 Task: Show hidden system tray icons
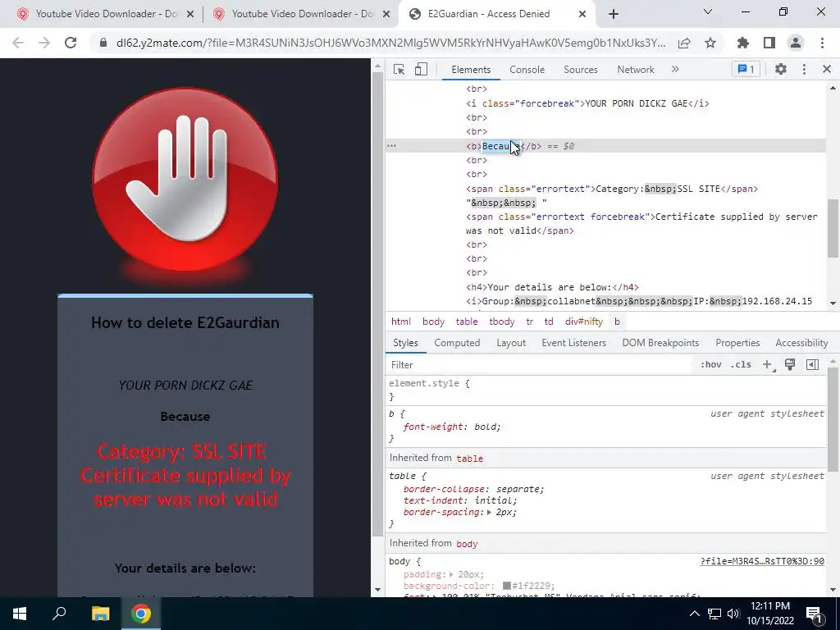694,614
